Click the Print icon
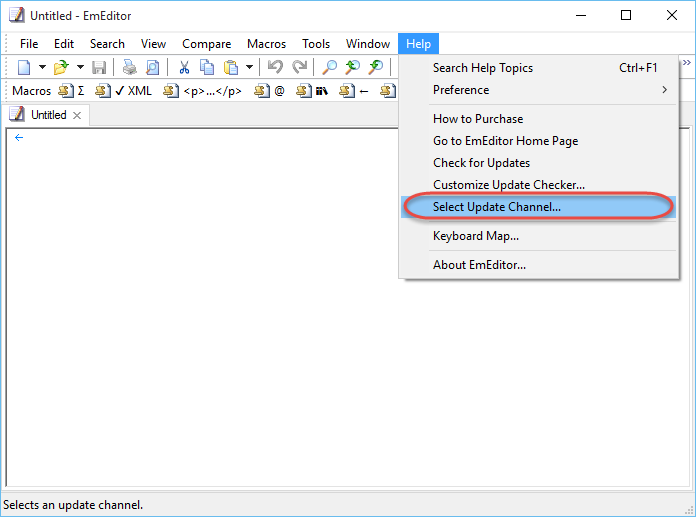The height and width of the screenshot is (517, 696). click(x=130, y=67)
